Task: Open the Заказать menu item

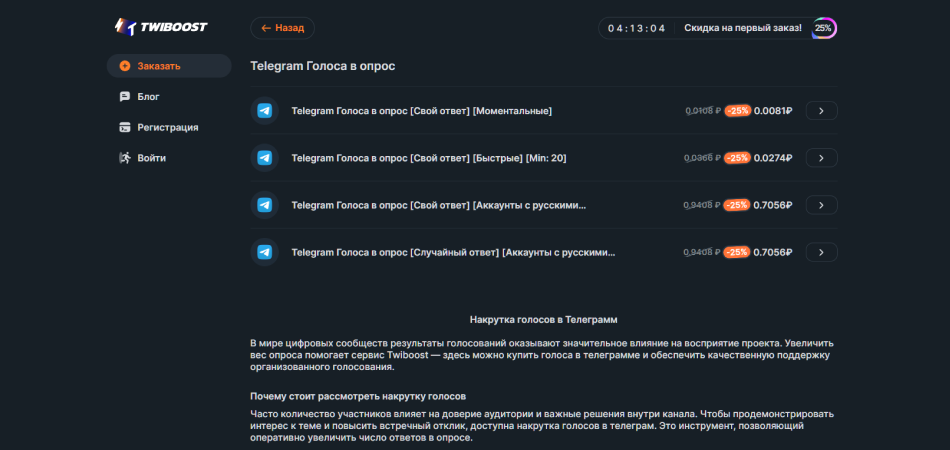Action: click(169, 66)
